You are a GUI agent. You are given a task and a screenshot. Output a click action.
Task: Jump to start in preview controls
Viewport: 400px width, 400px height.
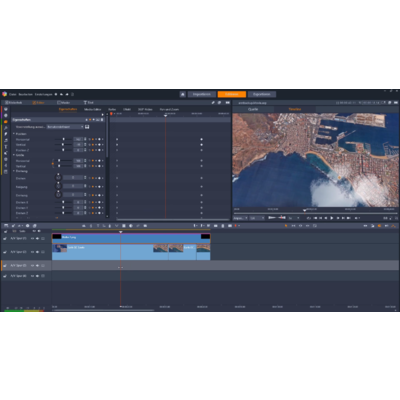click(315, 218)
